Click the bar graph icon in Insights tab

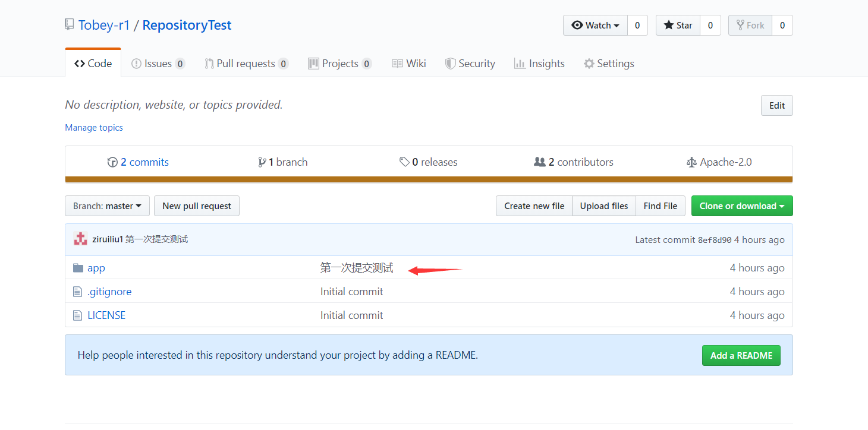(520, 64)
